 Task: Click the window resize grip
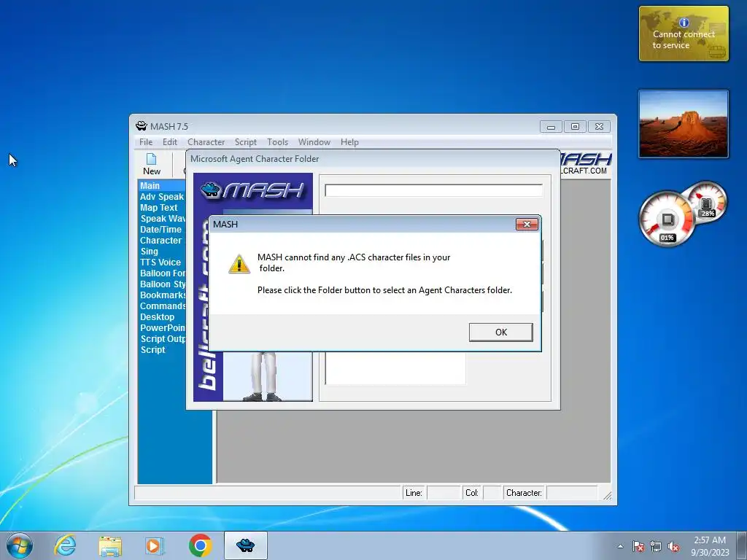607,495
